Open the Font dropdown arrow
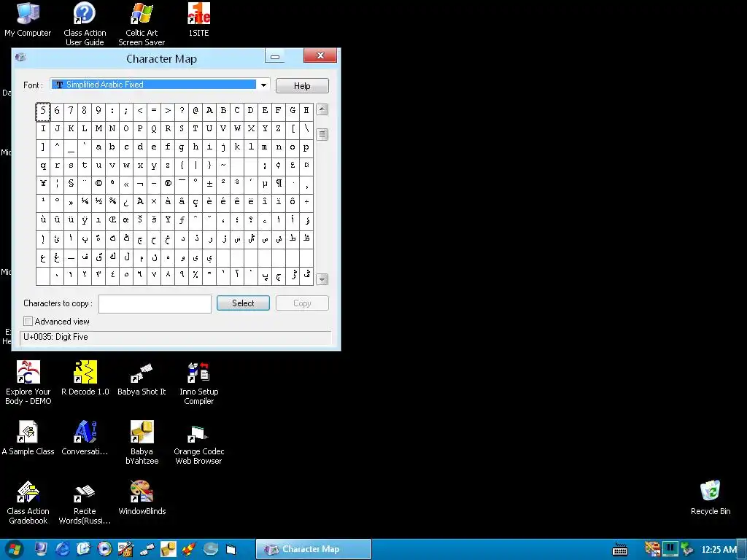This screenshot has width=747, height=560. click(x=263, y=85)
